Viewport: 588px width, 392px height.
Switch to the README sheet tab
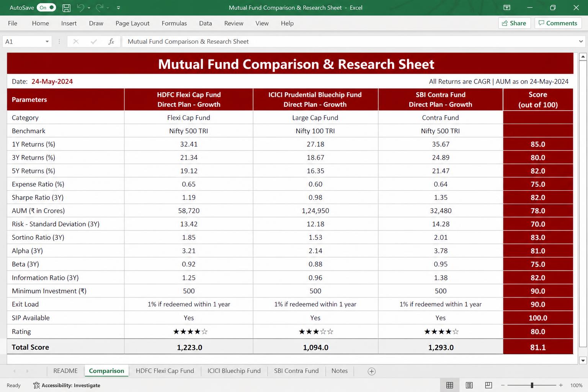click(x=65, y=371)
